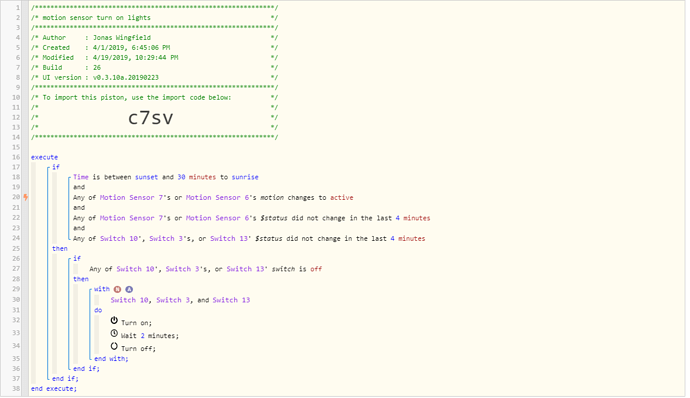The image size is (690, 398).
Task: Click the with block keyword on line 29
Action: point(102,289)
